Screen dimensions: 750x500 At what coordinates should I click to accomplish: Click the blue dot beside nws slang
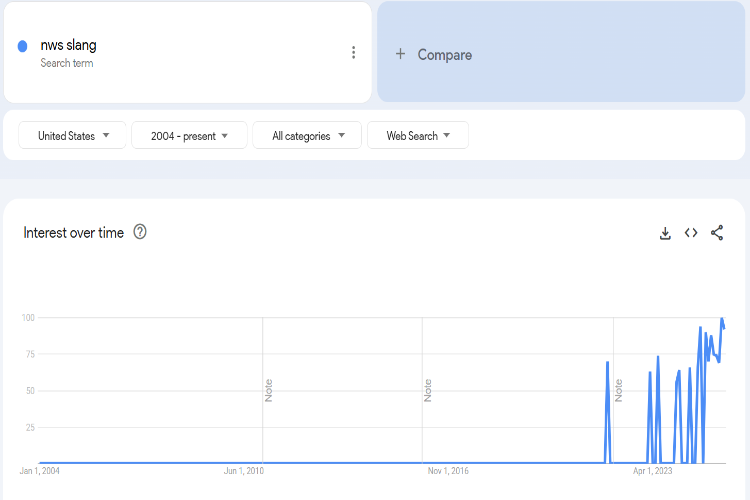tap(22, 46)
